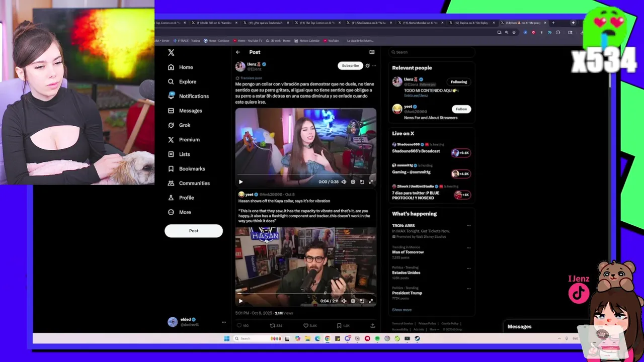Screen dimensions: 644x362
Task: Open Premium in the sidebar
Action: [184, 140]
